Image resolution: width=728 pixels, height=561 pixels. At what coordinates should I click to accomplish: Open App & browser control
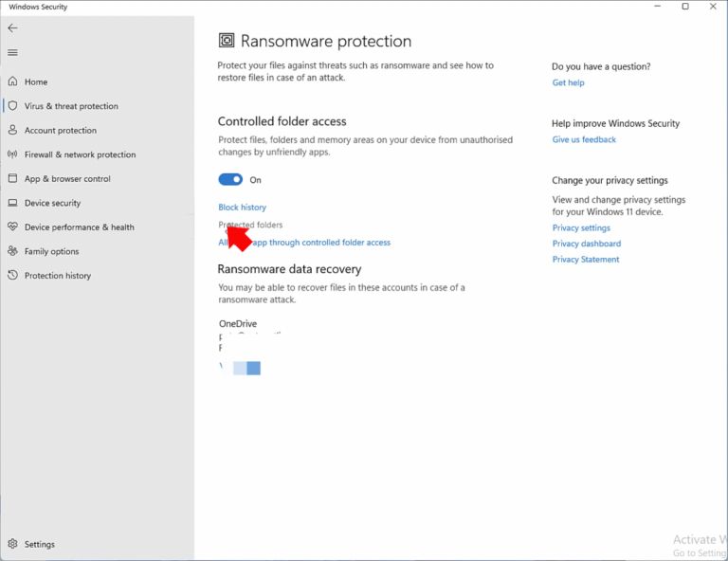click(67, 179)
